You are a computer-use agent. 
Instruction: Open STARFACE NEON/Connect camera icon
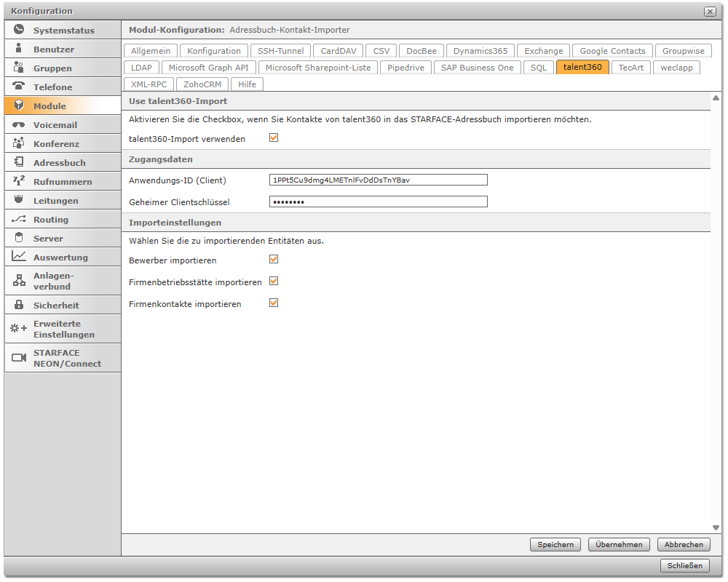pyautogui.click(x=19, y=358)
